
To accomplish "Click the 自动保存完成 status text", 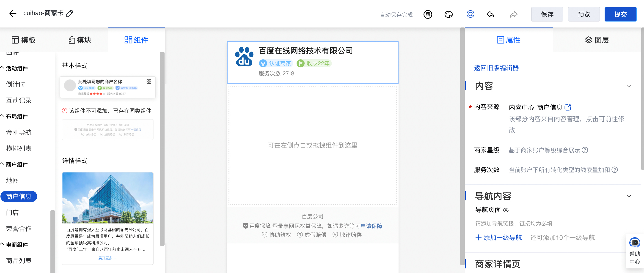I will 396,15.
